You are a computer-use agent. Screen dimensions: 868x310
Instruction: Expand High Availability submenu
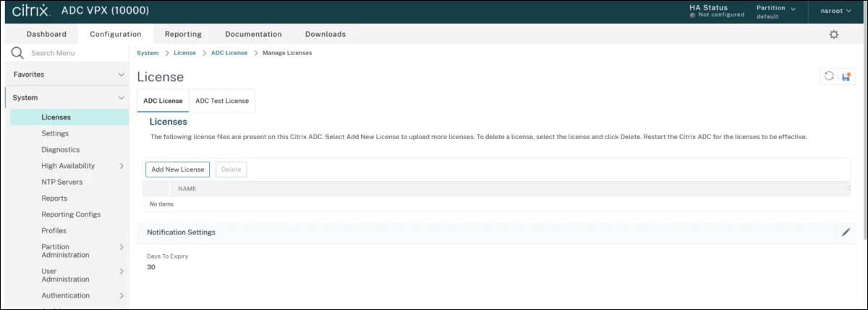(x=122, y=166)
